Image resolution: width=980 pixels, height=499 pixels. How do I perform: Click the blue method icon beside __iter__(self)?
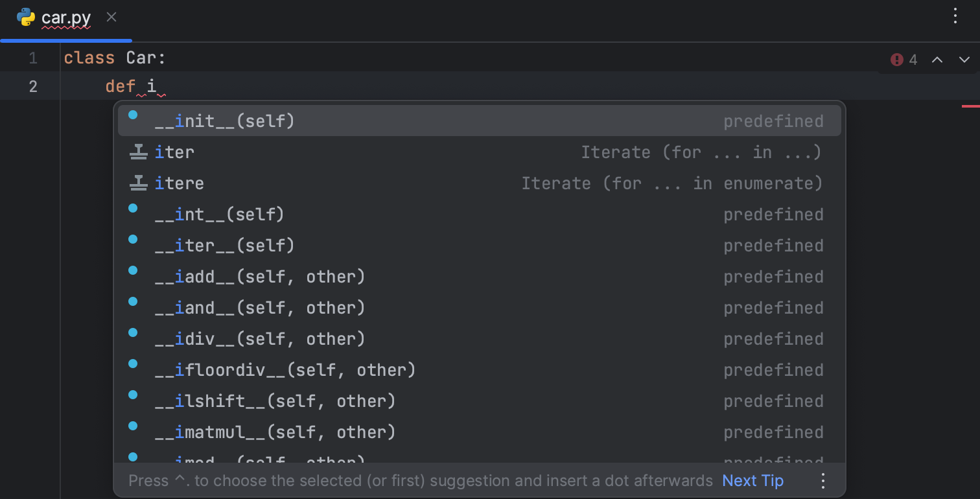click(133, 239)
